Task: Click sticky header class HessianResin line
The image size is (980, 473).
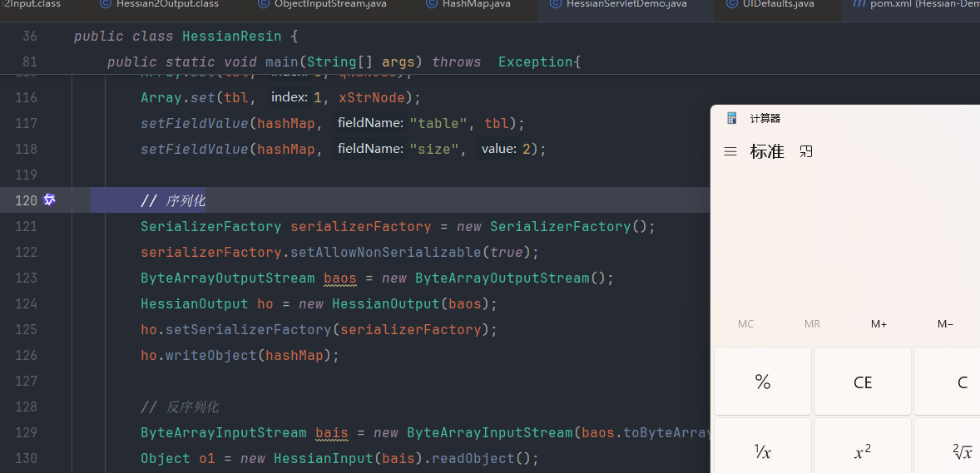Action: click(186, 37)
